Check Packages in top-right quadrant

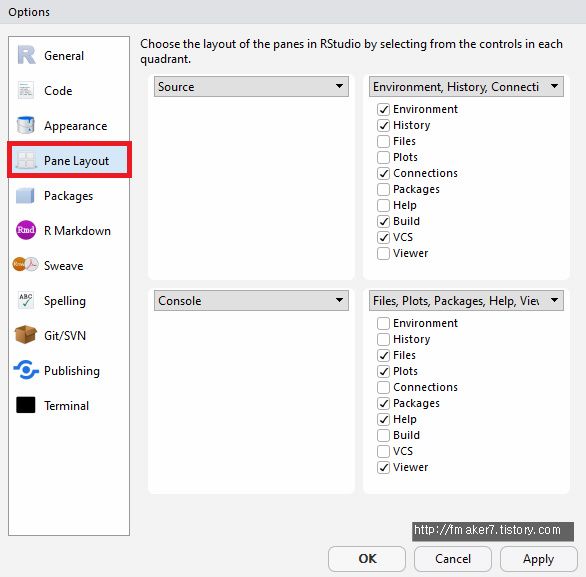pos(383,189)
